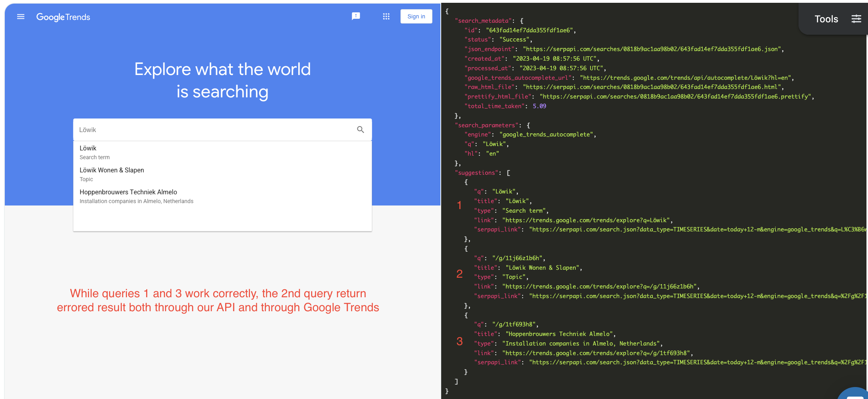Click inside the Löwik search input field

click(x=200, y=129)
